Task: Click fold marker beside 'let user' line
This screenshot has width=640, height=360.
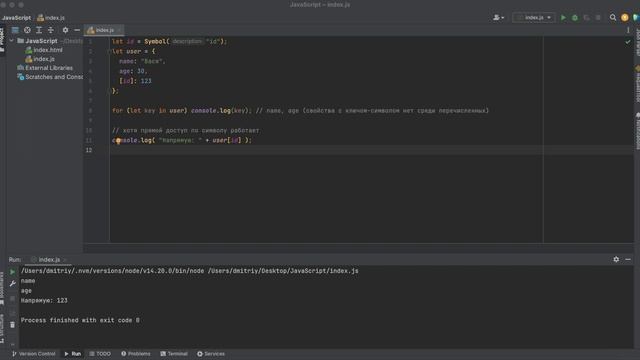Action: tap(110, 51)
